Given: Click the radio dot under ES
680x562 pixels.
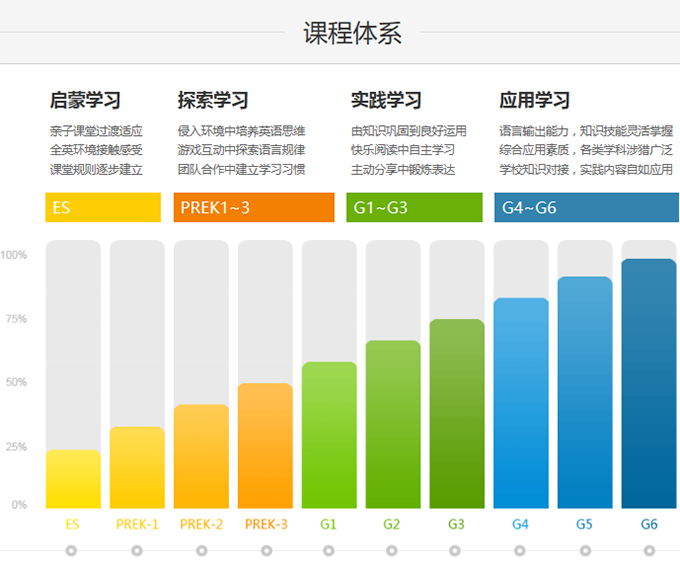Looking at the screenshot, I should pos(73,550).
